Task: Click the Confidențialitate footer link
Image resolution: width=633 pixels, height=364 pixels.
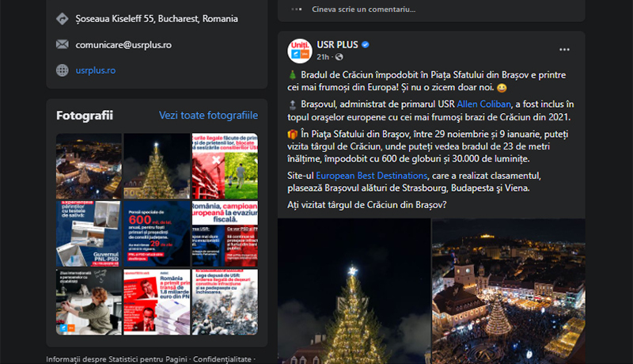Action: [x=222, y=358]
